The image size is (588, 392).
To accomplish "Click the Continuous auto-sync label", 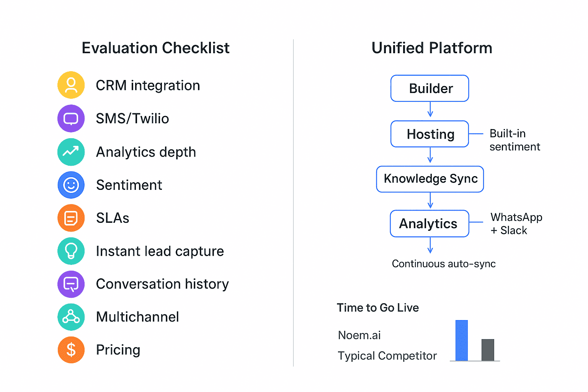I will [x=444, y=264].
